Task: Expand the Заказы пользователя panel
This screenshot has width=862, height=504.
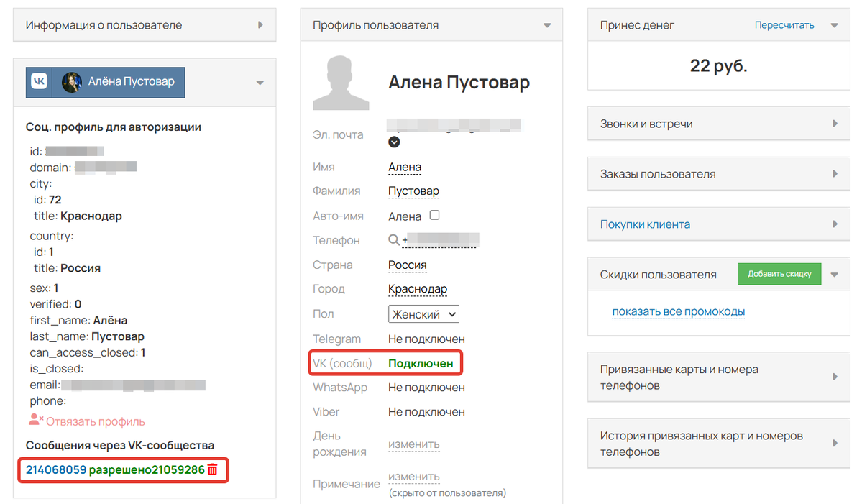Action: 834,173
